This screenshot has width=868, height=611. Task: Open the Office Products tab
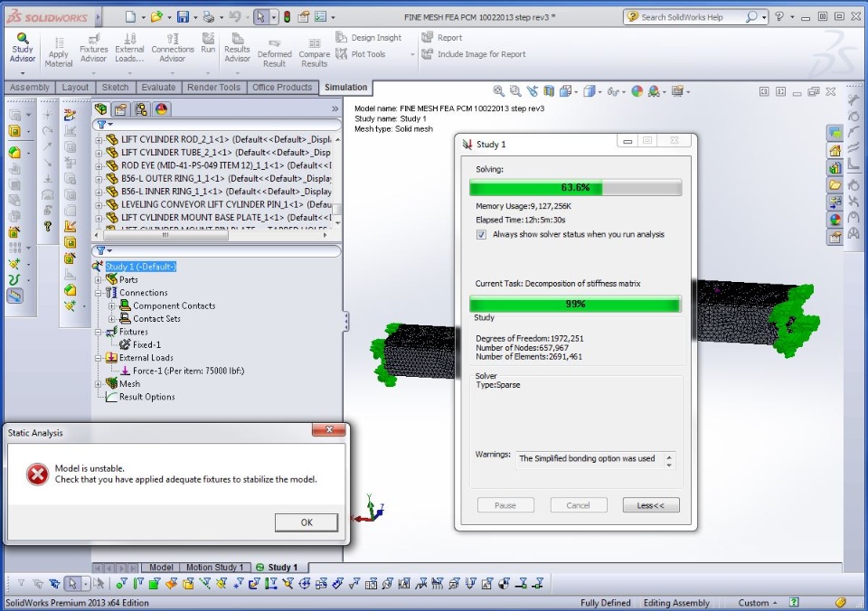tap(282, 88)
